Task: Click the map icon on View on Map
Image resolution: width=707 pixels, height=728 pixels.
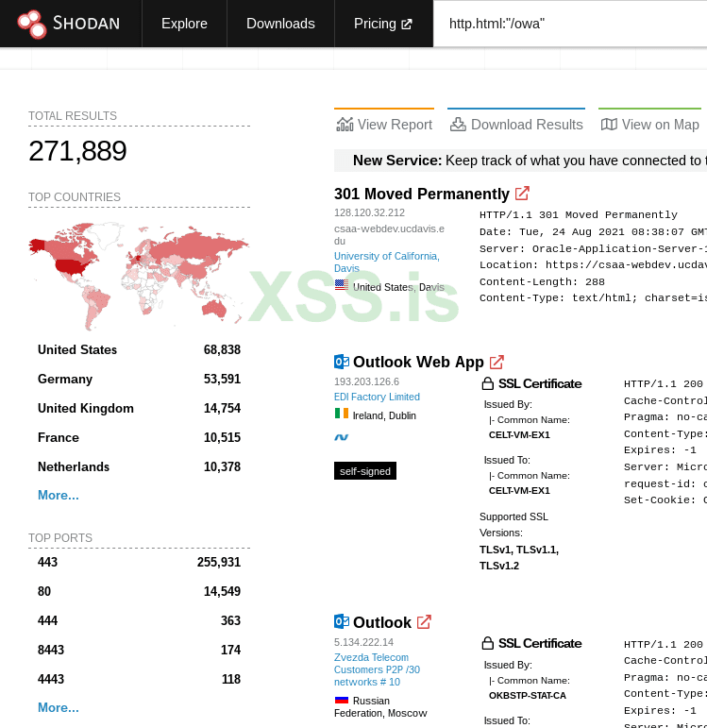Action: pyautogui.click(x=609, y=125)
